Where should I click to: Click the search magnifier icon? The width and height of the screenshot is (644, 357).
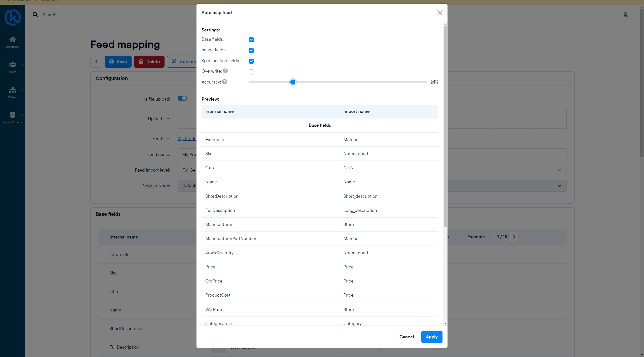[x=35, y=15]
